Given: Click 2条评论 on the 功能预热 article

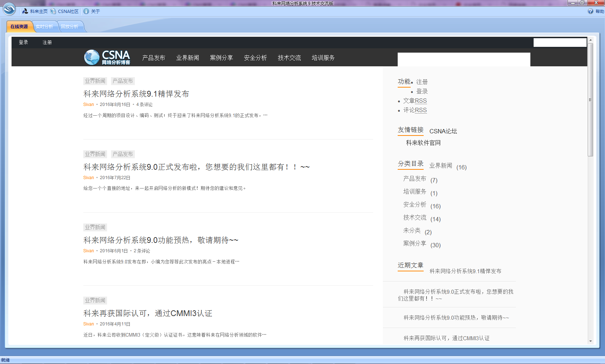Looking at the screenshot, I should pos(142,251).
